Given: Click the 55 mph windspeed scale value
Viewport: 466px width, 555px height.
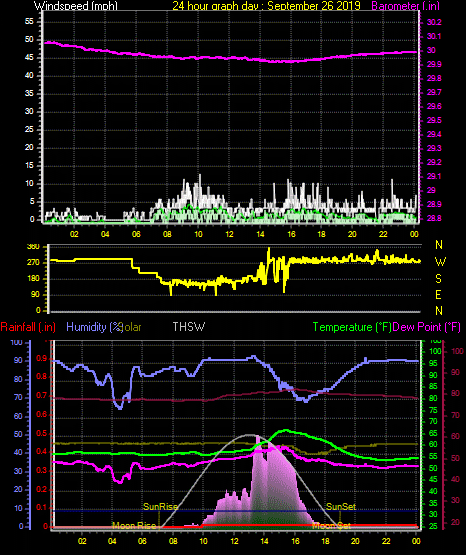Looking at the screenshot, I should click(29, 22).
